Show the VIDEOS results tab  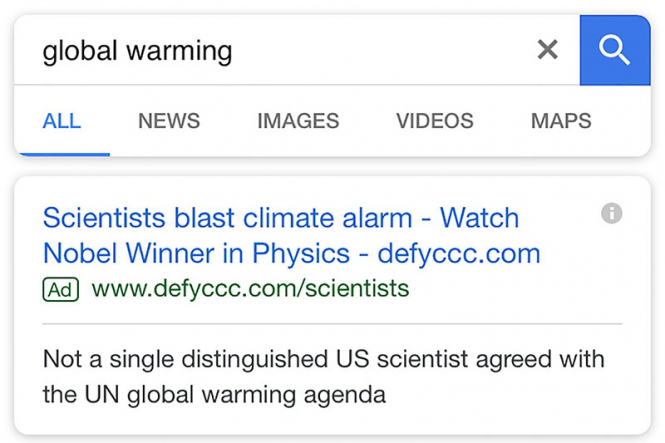click(x=435, y=122)
